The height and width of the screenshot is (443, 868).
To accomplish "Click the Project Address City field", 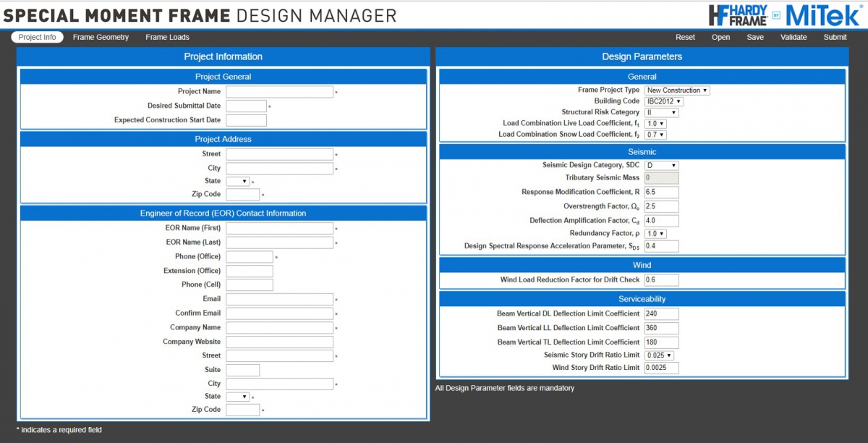I will tap(279, 168).
